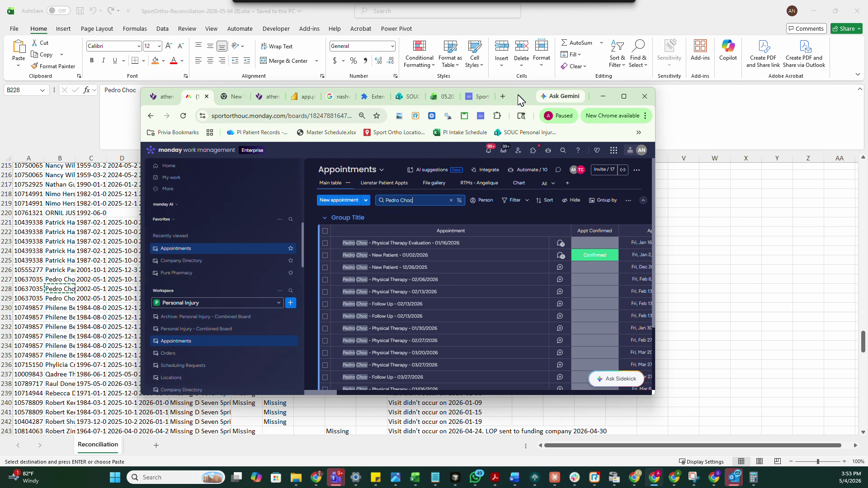The image size is (868, 488).
Task: Open the Excel Formulas ribbon tab
Action: tap(135, 28)
